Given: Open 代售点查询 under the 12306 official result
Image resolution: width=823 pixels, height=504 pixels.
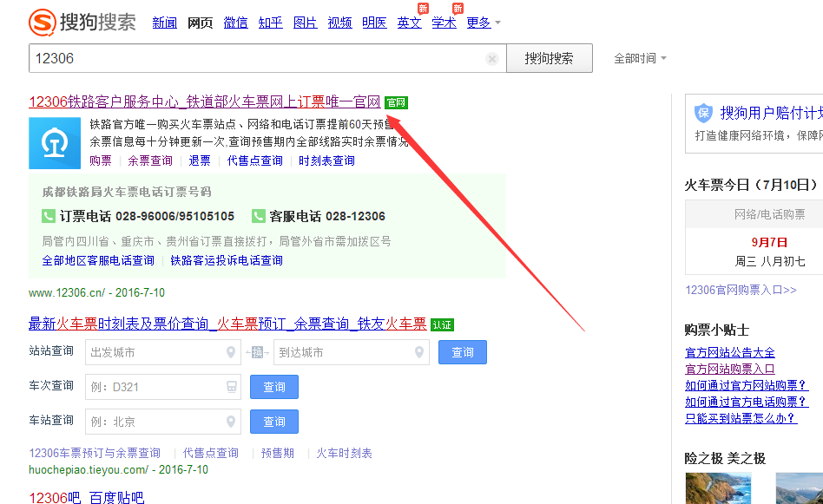Looking at the screenshot, I should tap(254, 160).
